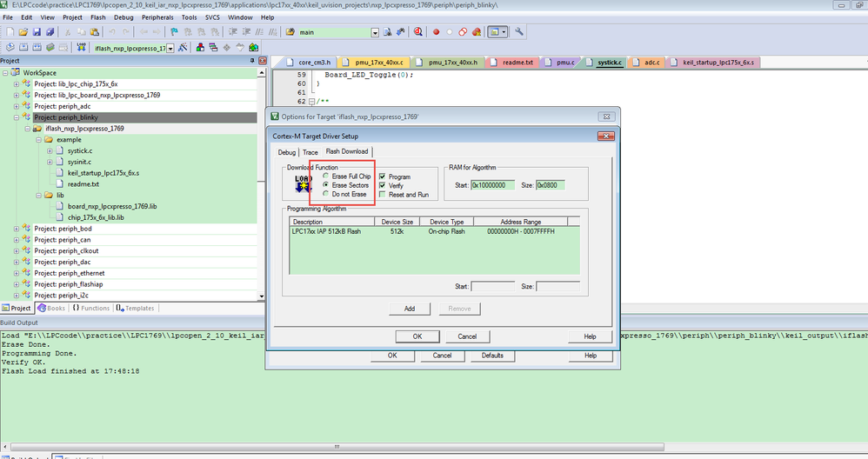Collapse the WorkSpace tree root
Screen dimensions: 868x459
click(5, 72)
